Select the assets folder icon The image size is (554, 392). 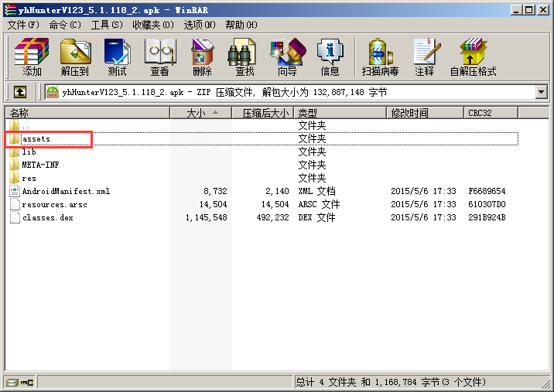coord(14,138)
